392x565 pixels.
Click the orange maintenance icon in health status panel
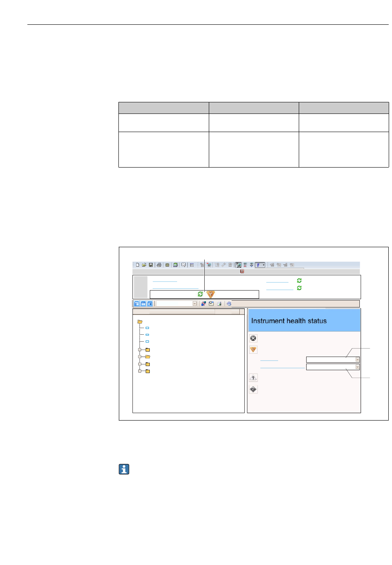coord(253,350)
